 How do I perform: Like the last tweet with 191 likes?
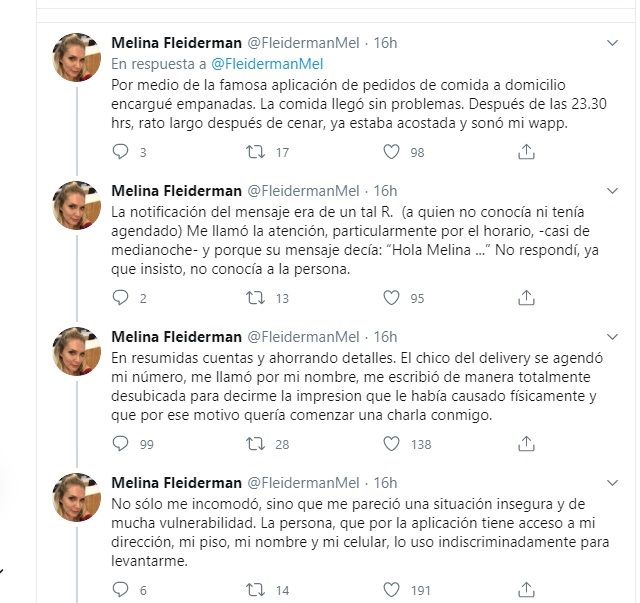(392, 589)
